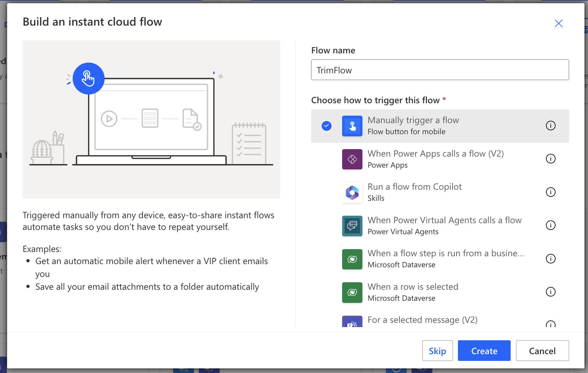The width and height of the screenshot is (588, 373).
Task: Click the blue Create button
Action: [x=484, y=351]
